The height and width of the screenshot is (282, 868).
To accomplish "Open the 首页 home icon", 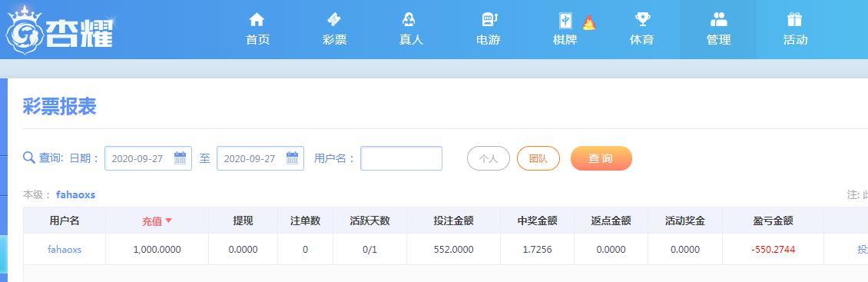I will click(257, 20).
